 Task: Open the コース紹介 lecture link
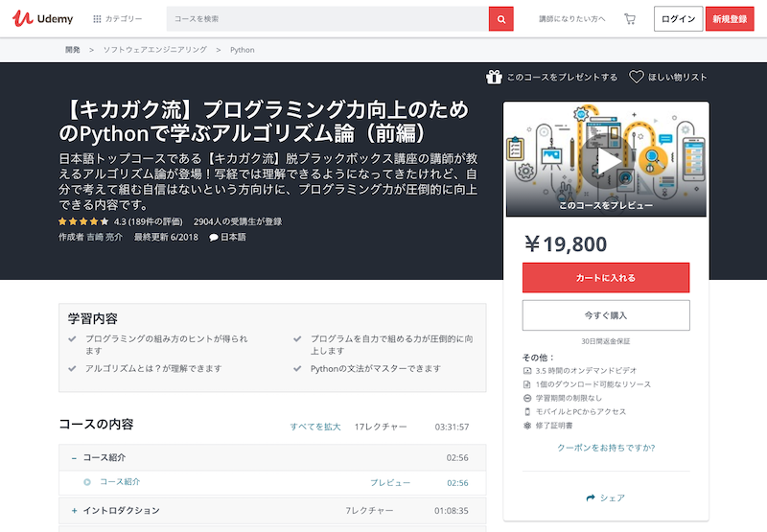(x=120, y=481)
